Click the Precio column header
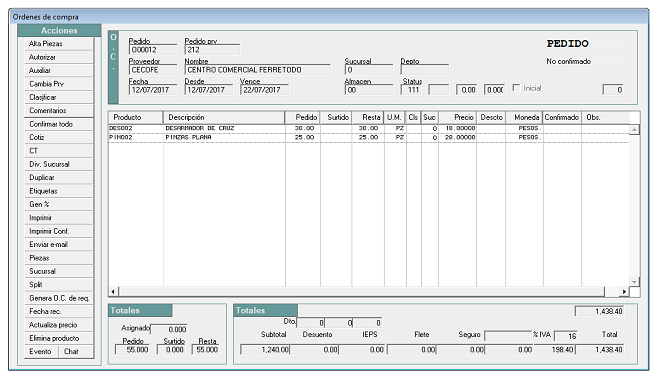This screenshot has height=379, width=658. click(457, 118)
